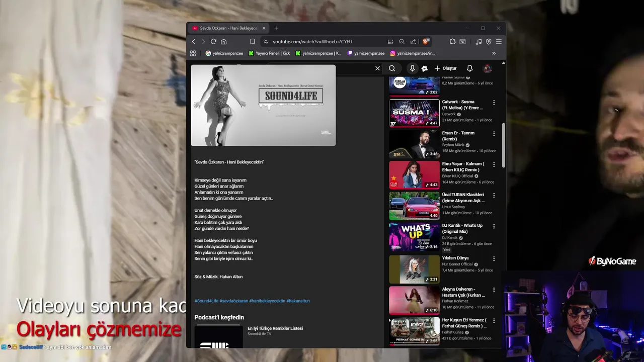Open Yıkılsın Dünya video title
The width and height of the screenshot is (644, 362).
(455, 258)
